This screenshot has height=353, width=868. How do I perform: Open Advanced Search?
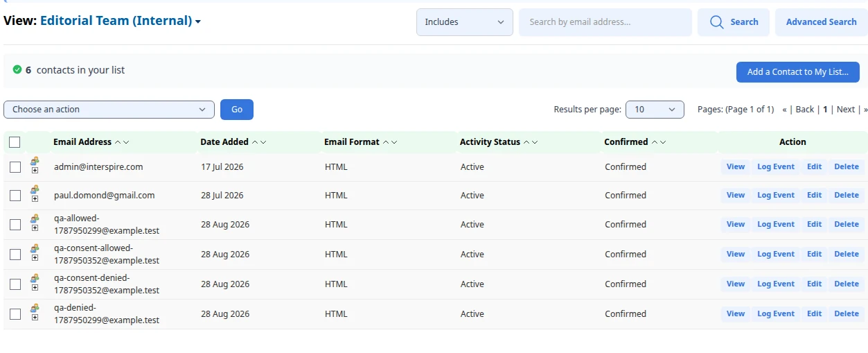pyautogui.click(x=822, y=22)
